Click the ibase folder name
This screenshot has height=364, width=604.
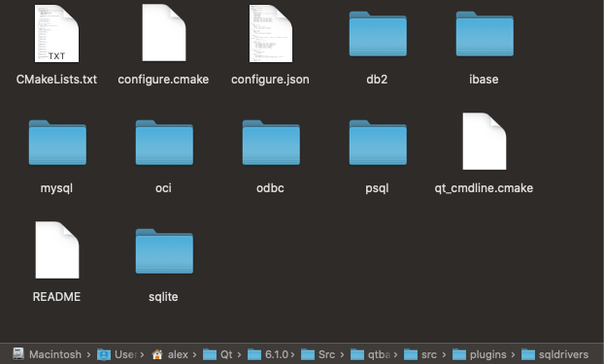coord(484,80)
